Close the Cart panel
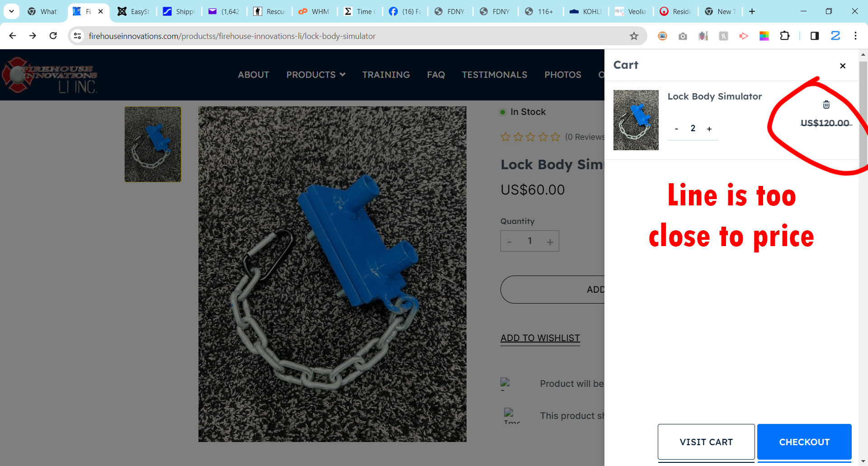 [x=842, y=66]
